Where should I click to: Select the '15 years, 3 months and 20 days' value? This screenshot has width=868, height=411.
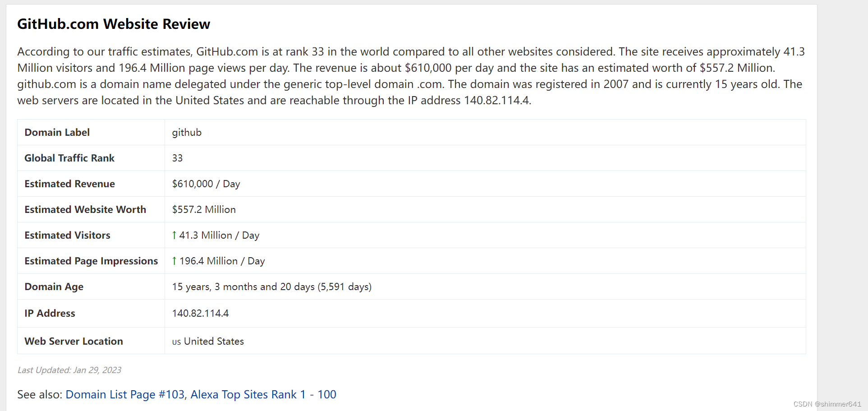pyautogui.click(x=243, y=287)
